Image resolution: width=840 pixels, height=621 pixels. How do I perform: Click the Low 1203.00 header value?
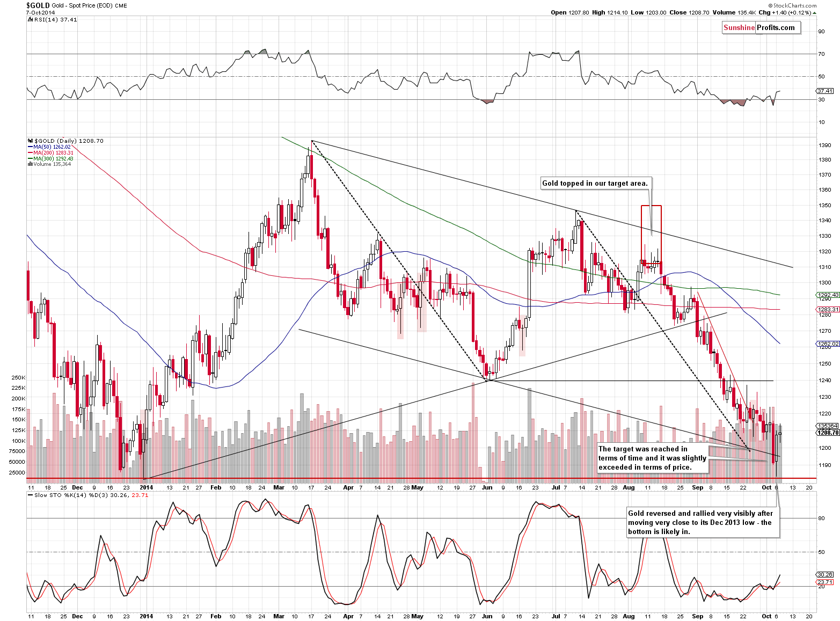648,12
